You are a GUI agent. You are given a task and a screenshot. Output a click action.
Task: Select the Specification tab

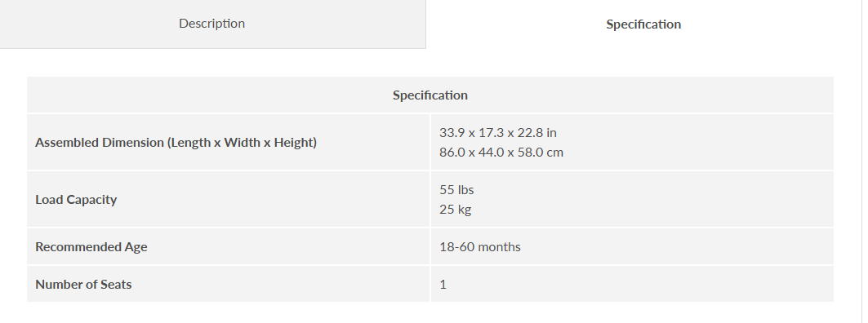tap(643, 24)
